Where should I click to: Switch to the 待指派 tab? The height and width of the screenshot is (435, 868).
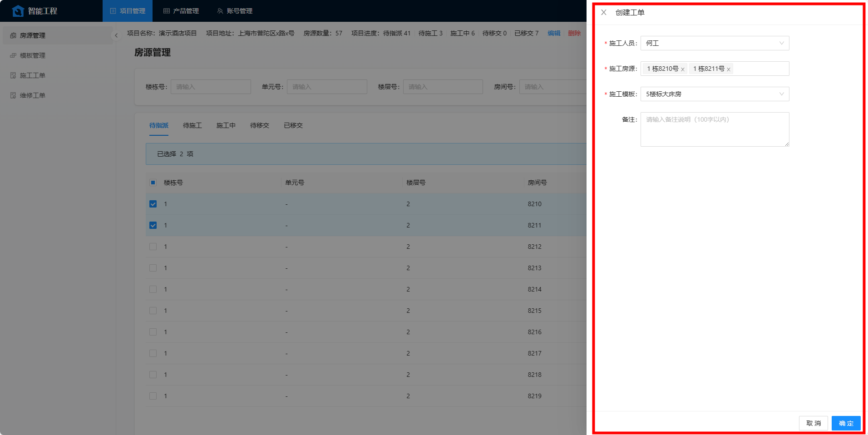[159, 125]
